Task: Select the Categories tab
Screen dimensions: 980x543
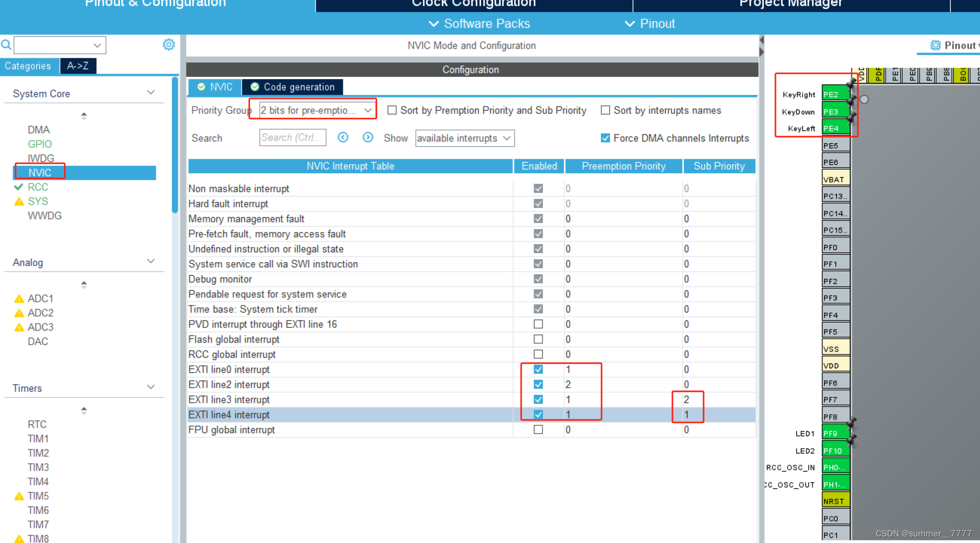Action: (x=29, y=66)
